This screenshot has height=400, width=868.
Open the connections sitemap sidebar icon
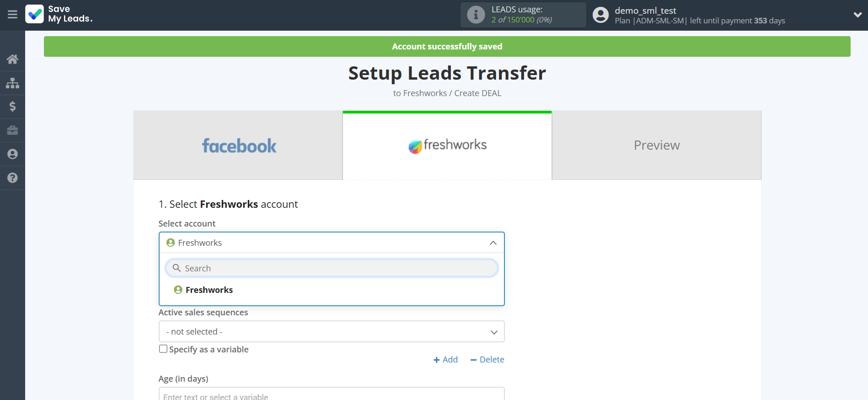[x=12, y=83]
